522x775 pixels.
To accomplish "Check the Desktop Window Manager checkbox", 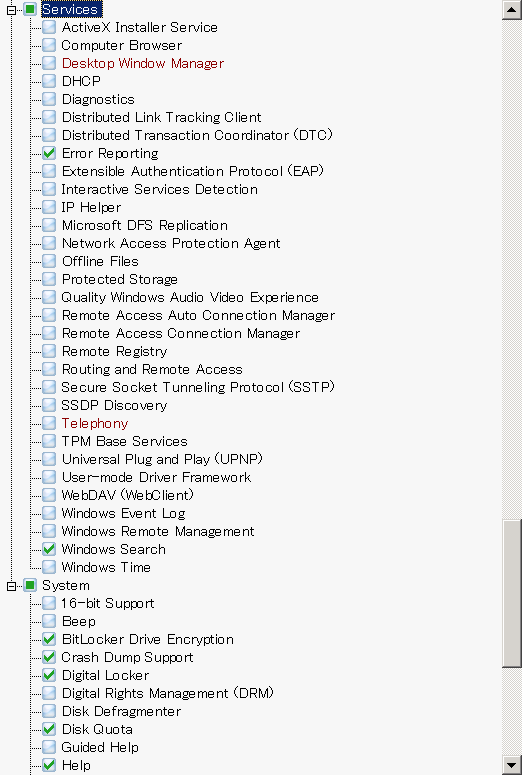I will click(x=49, y=63).
